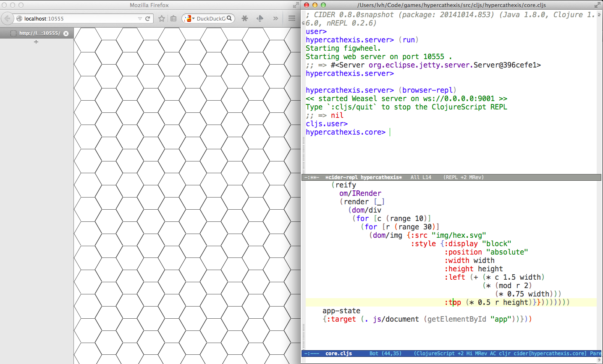Place cursor at hypercathexis.core> prompt
This screenshot has height=364, width=603.
(390, 132)
